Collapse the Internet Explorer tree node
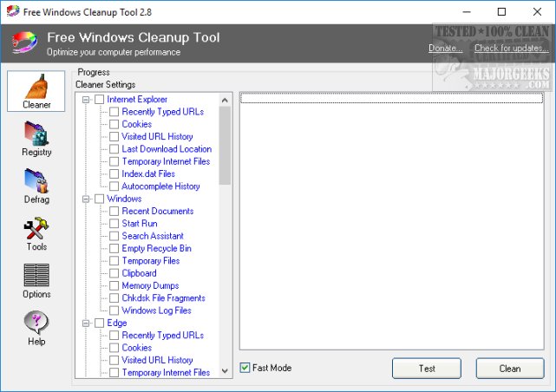This screenshot has height=392, width=556. pyautogui.click(x=86, y=100)
